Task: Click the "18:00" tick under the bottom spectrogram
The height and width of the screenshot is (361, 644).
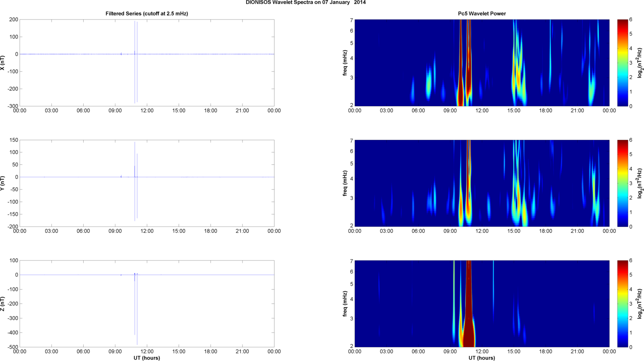Action: (546, 352)
